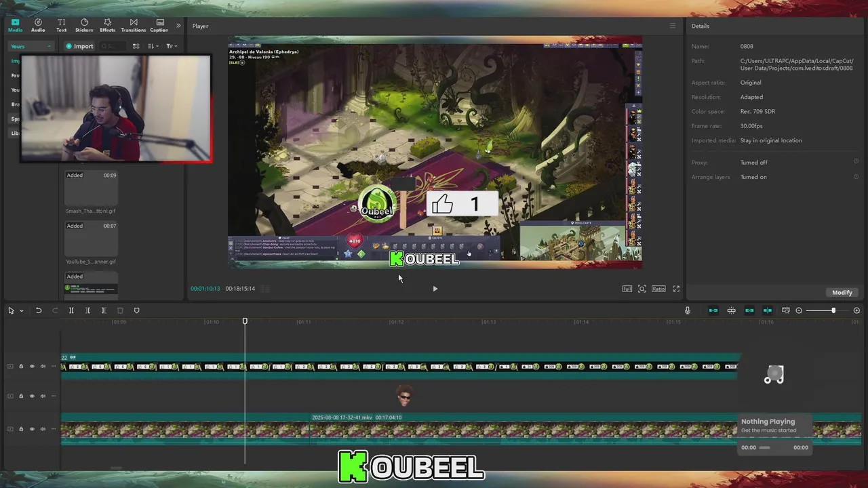Open the media sort dropdown
This screenshot has width=868, height=488.
(153, 46)
